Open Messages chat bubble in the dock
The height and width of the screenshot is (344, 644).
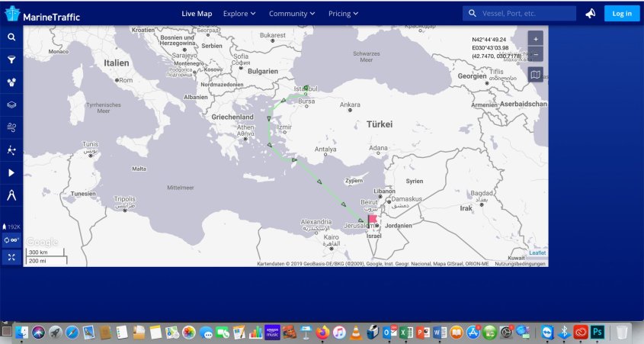(x=206, y=332)
